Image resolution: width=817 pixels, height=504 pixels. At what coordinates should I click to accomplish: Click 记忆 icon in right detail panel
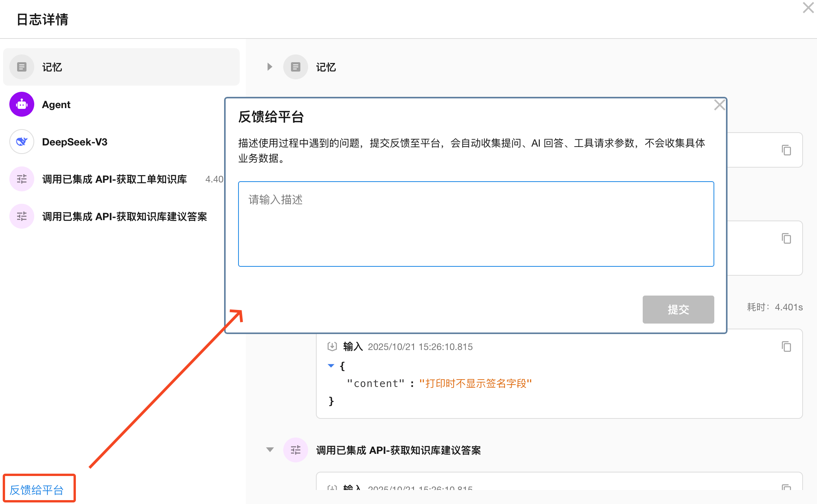[296, 67]
